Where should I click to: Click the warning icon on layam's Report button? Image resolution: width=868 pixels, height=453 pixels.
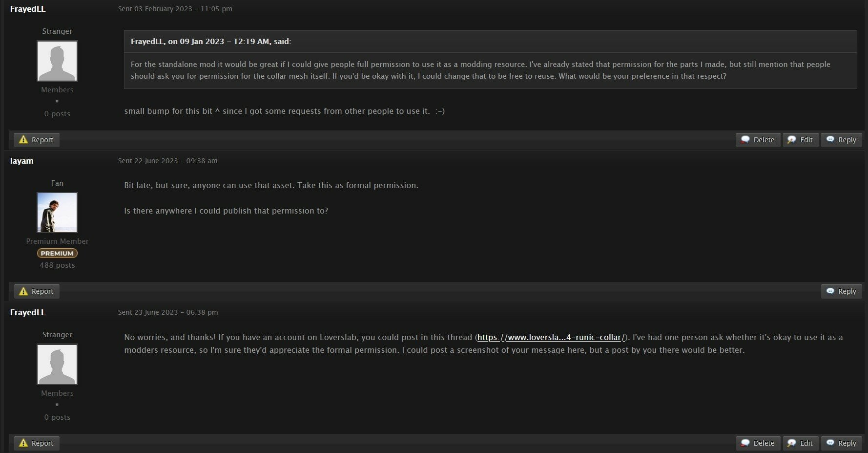(x=23, y=291)
